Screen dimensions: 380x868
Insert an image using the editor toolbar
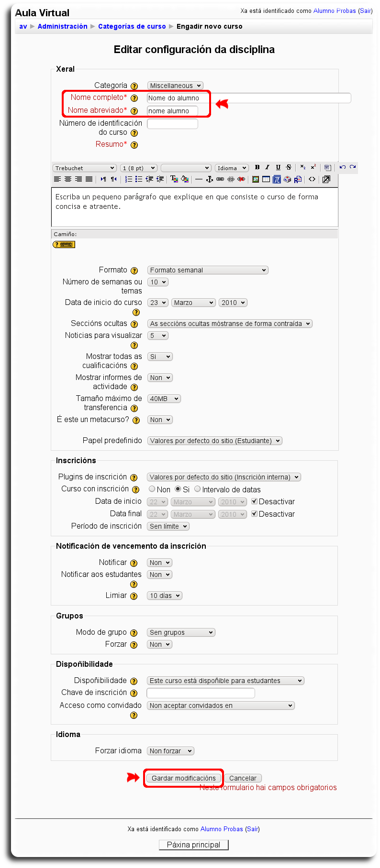click(255, 179)
